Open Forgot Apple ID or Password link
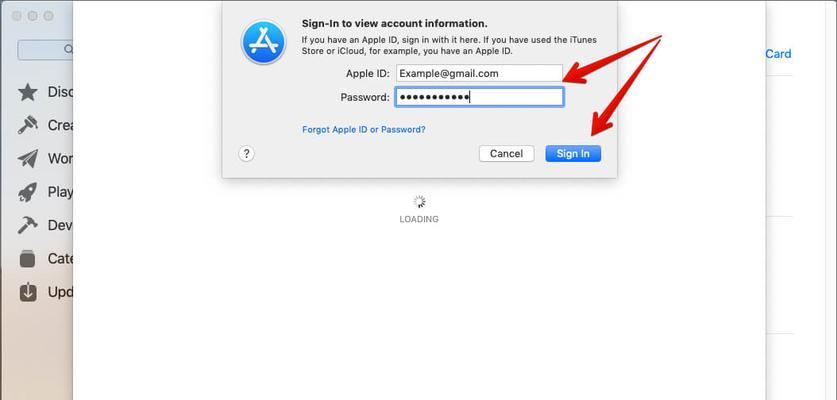 pos(364,130)
